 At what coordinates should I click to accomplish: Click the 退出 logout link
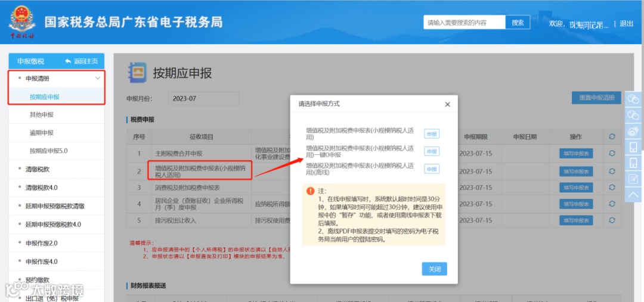click(x=626, y=23)
